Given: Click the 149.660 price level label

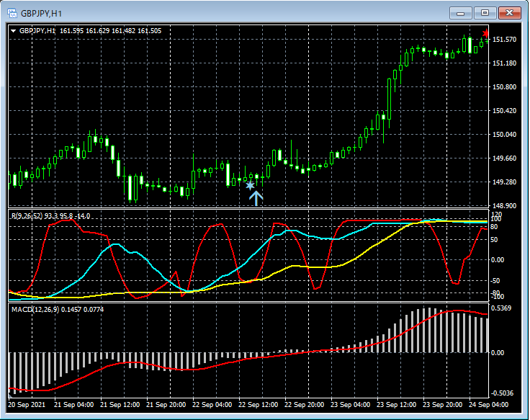Looking at the screenshot, I should pos(504,158).
